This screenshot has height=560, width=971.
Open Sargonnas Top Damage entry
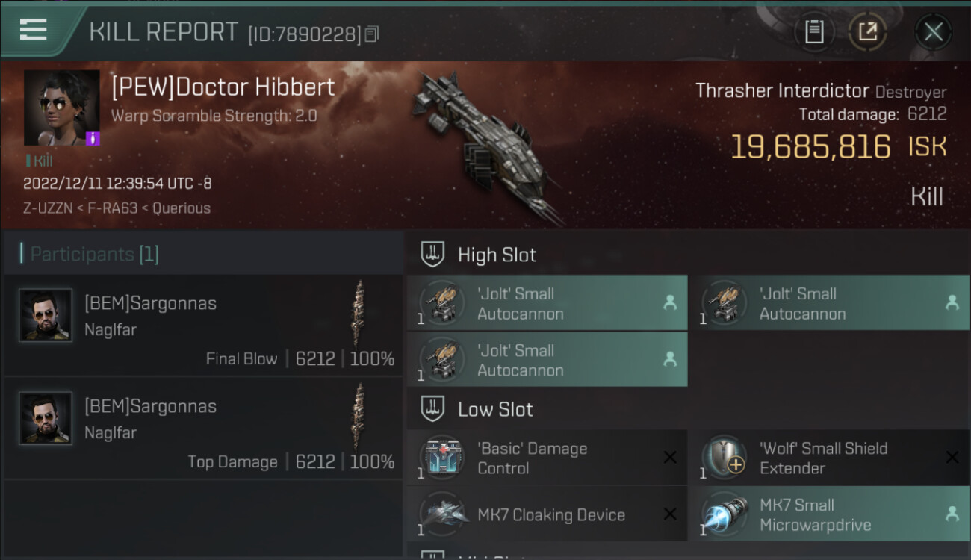point(203,428)
